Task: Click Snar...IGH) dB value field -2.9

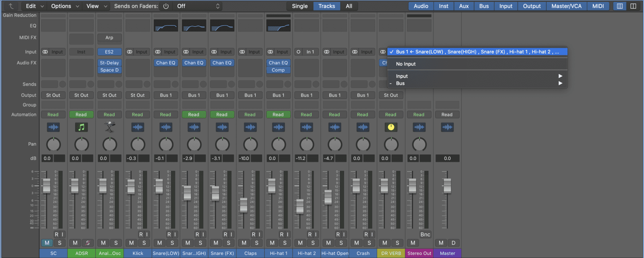Action: [188, 158]
